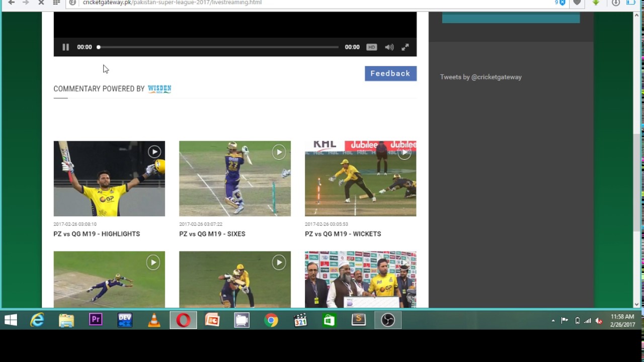Open Tweets by @cricketgateway link
This screenshot has width=644, height=362.
point(480,77)
